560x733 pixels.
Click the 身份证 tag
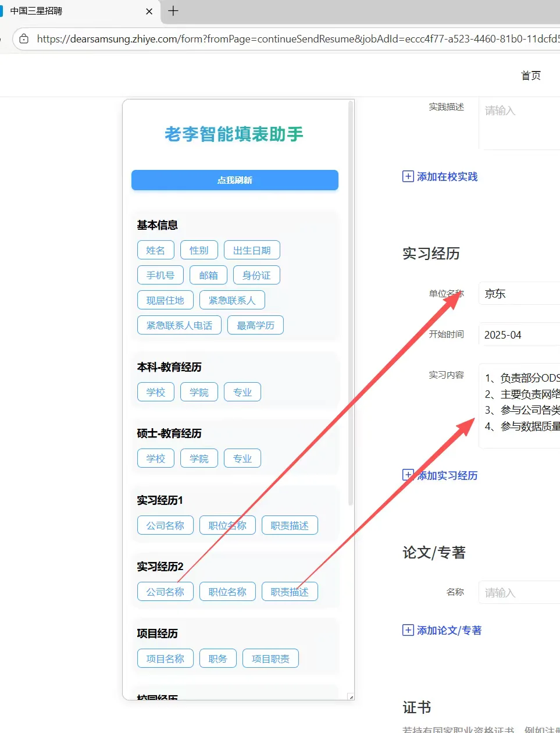click(256, 275)
